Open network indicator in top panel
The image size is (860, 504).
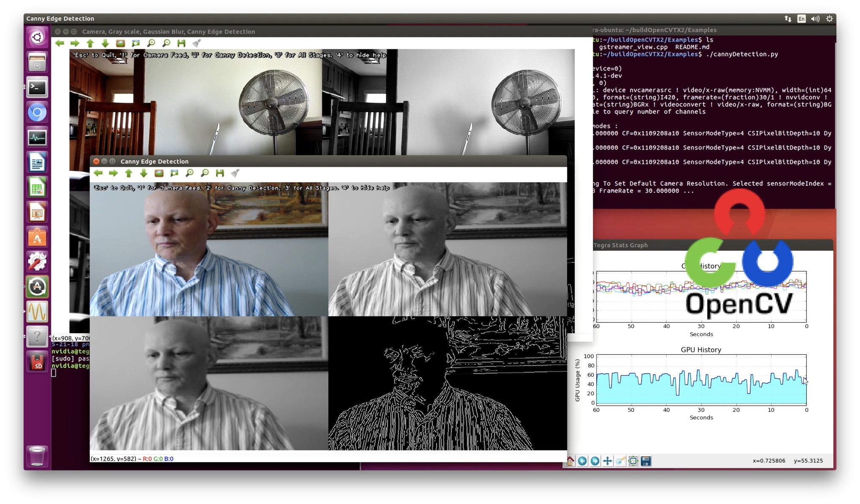(788, 19)
